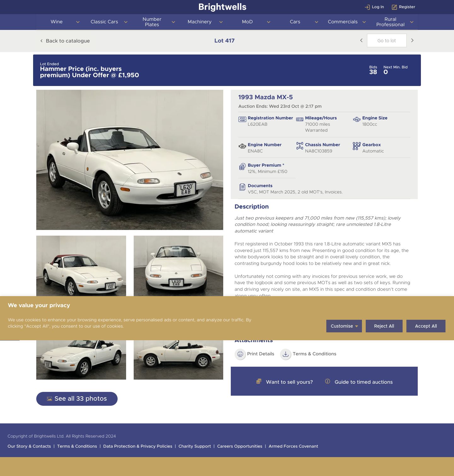Open the Classic Cars menu item
The height and width of the screenshot is (476, 454).
[104, 22]
